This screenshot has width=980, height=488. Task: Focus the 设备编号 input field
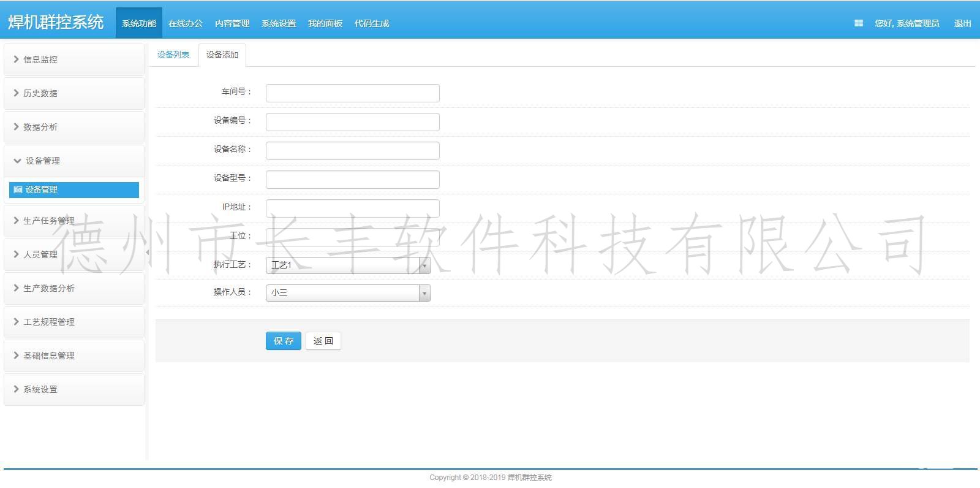352,121
